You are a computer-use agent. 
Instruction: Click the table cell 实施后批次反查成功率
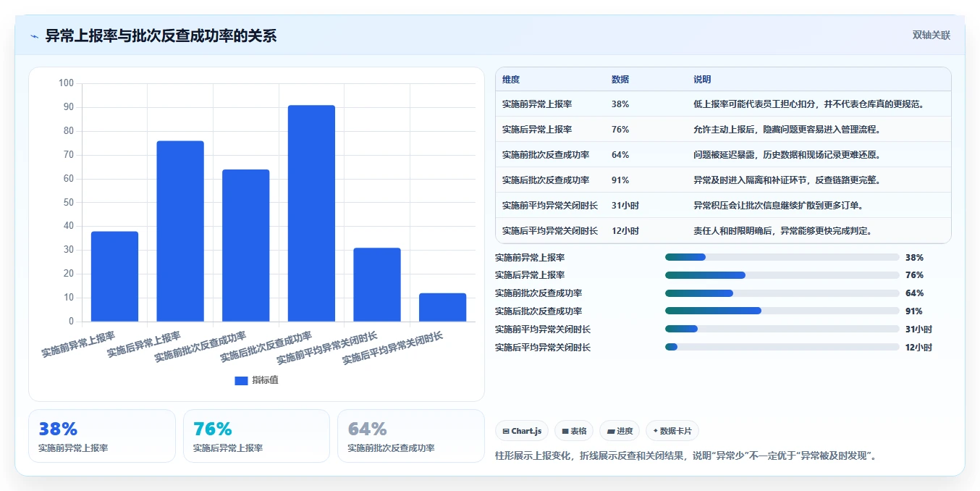click(x=546, y=180)
